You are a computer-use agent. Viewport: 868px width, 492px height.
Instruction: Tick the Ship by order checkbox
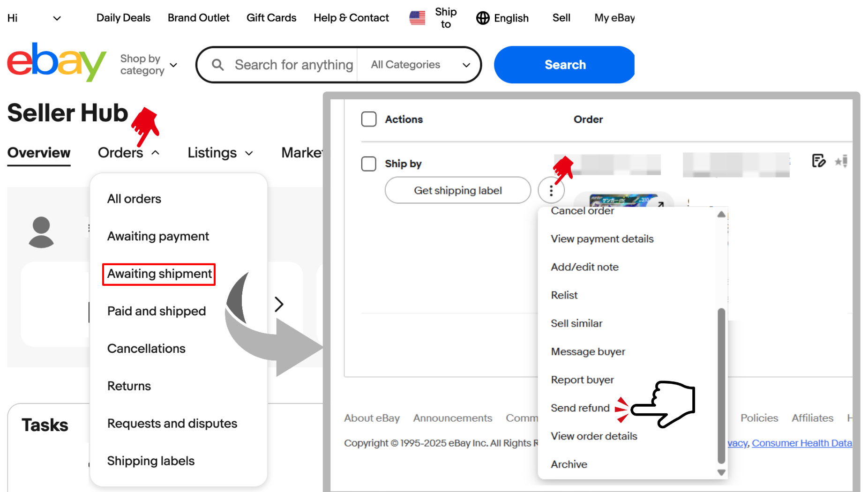coord(369,164)
